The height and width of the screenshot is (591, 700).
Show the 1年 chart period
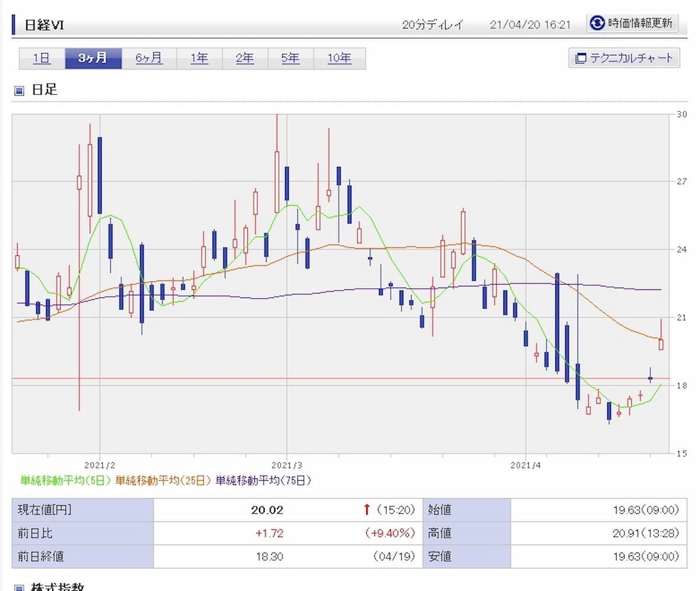(199, 58)
